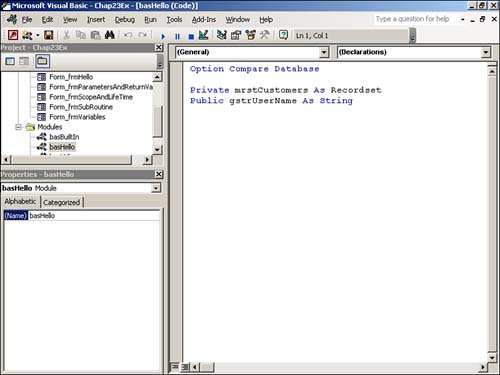Open the Insert menu
The width and height of the screenshot is (500, 375).
pos(96,20)
